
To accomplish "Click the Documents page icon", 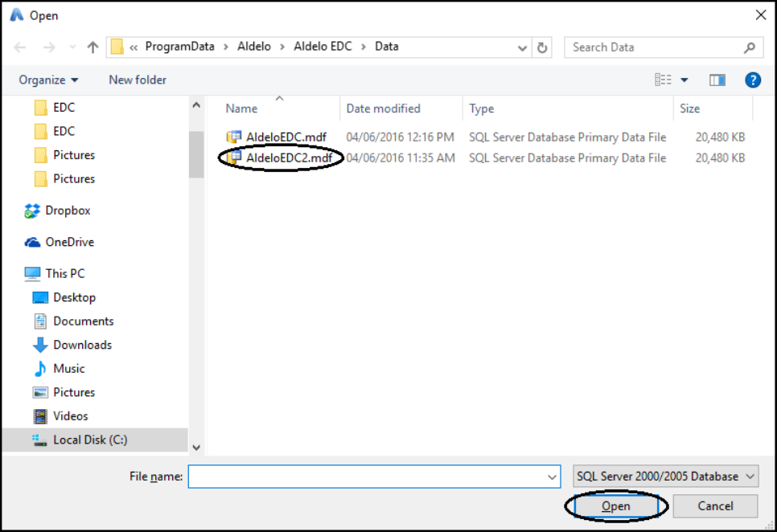I will (40, 321).
